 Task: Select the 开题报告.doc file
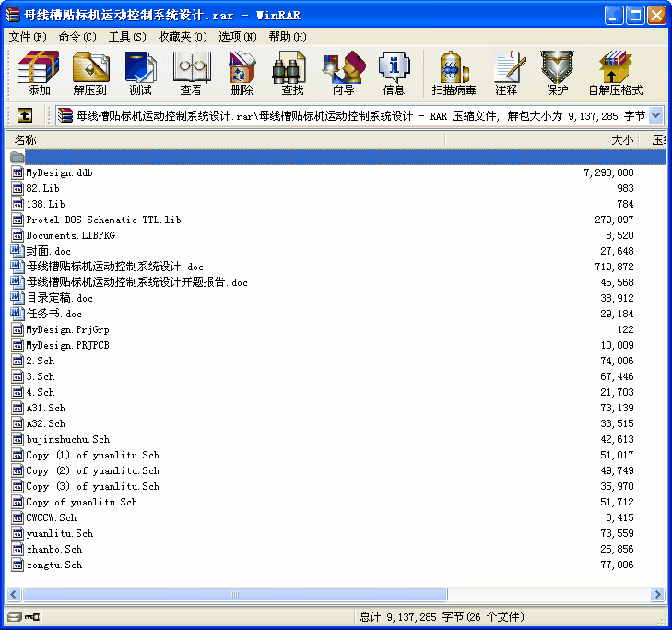(x=137, y=282)
